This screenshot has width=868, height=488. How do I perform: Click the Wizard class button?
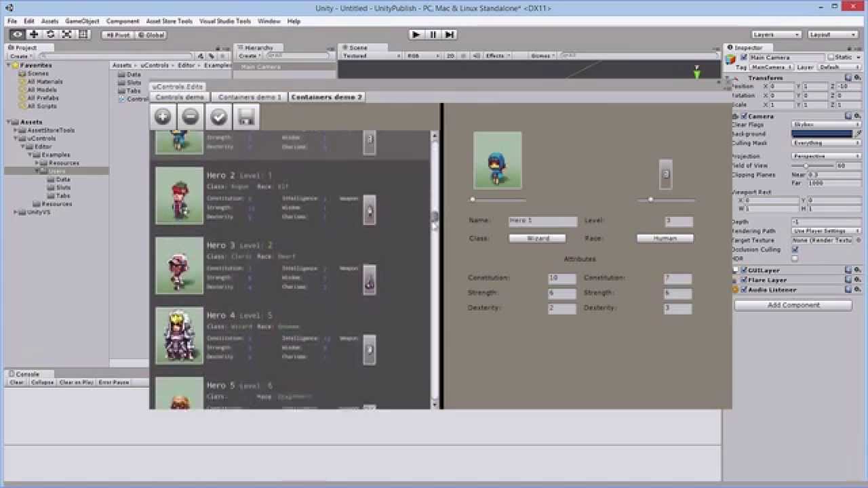[538, 238]
